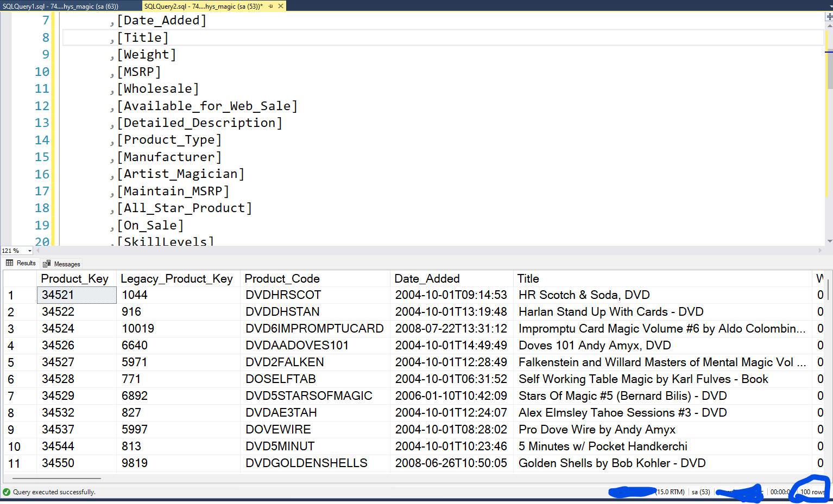Image resolution: width=833 pixels, height=504 pixels.
Task: Select the cell DVD2FALKEN
Action: [315, 362]
